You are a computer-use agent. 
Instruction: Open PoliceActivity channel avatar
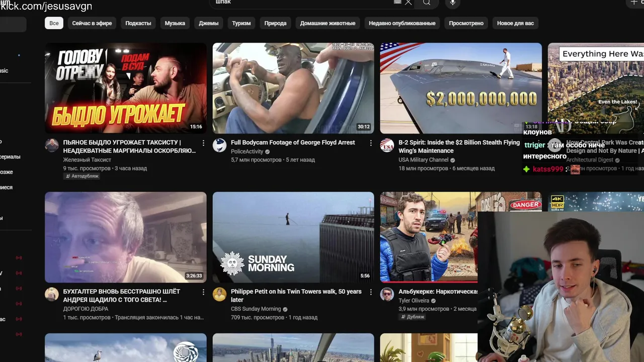tap(219, 145)
